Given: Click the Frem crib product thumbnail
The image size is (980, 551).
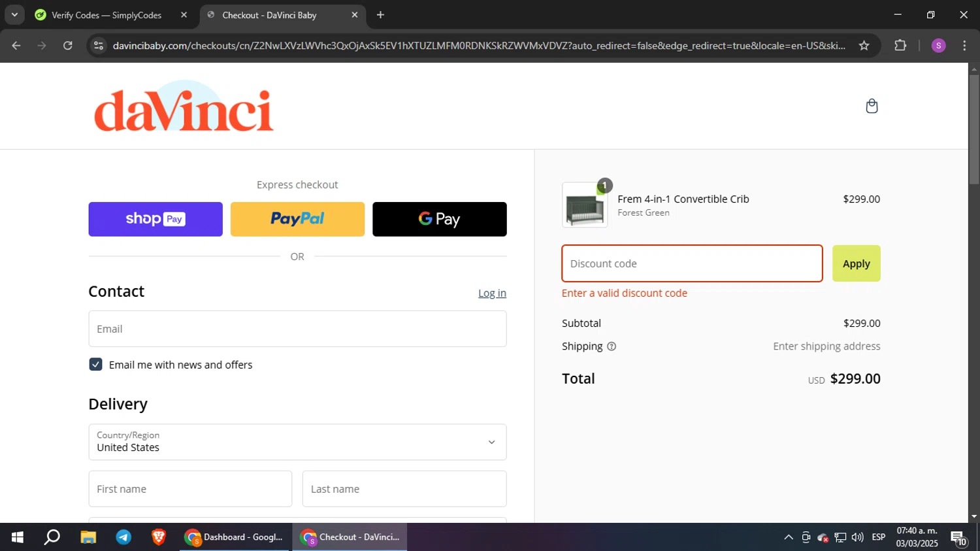Looking at the screenshot, I should [x=585, y=205].
